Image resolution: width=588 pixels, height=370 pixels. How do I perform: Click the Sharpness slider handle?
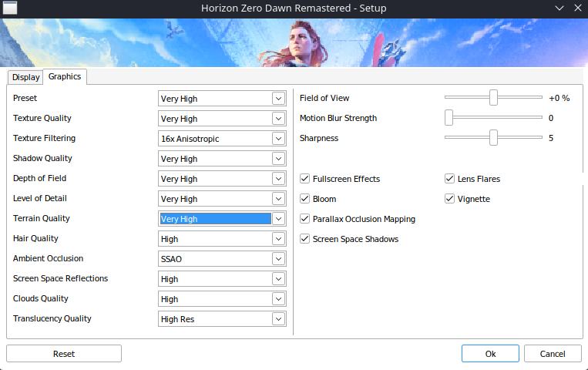coord(493,138)
